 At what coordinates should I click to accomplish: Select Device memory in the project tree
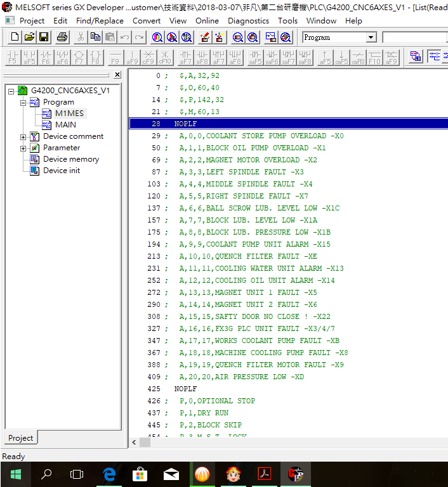coord(70,159)
